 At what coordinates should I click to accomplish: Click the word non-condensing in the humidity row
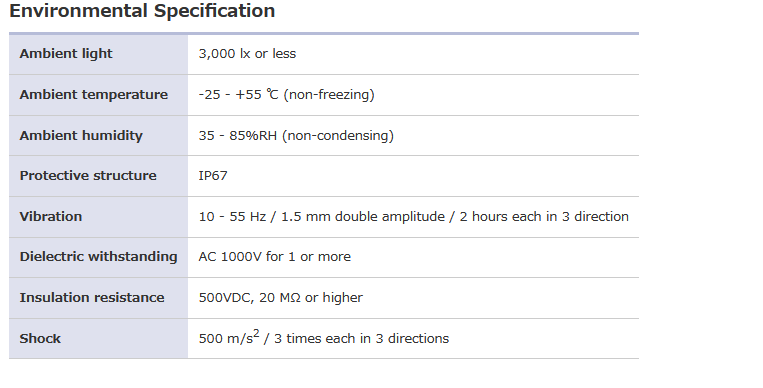point(338,135)
